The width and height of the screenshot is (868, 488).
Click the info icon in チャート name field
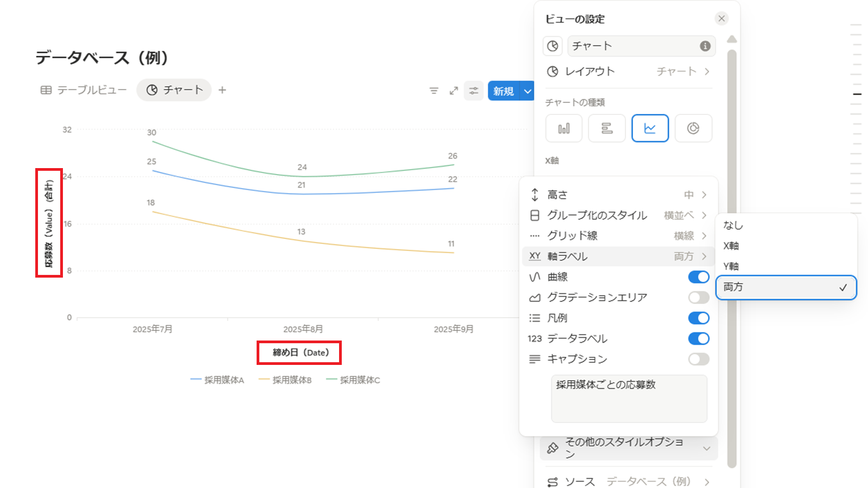pyautogui.click(x=705, y=46)
